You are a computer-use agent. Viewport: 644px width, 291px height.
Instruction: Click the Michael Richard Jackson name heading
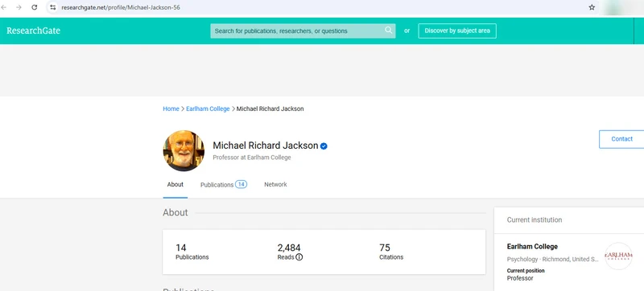click(266, 145)
